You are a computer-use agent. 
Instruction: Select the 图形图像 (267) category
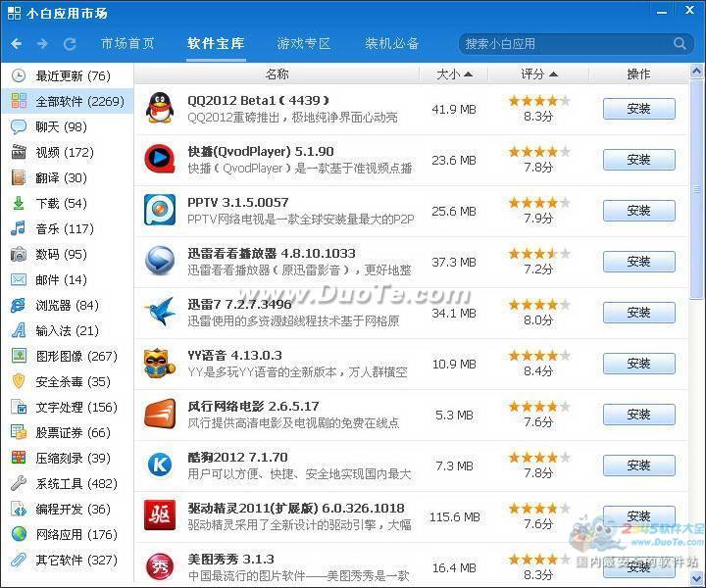(67, 357)
